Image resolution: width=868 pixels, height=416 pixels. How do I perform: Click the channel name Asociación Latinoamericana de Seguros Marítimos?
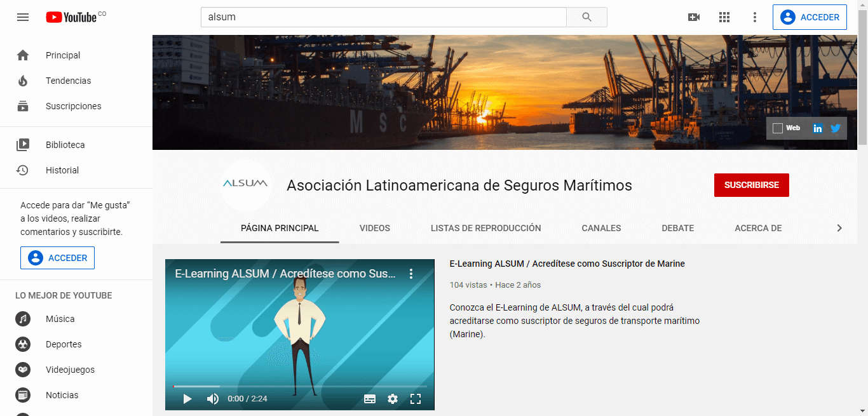click(x=459, y=185)
